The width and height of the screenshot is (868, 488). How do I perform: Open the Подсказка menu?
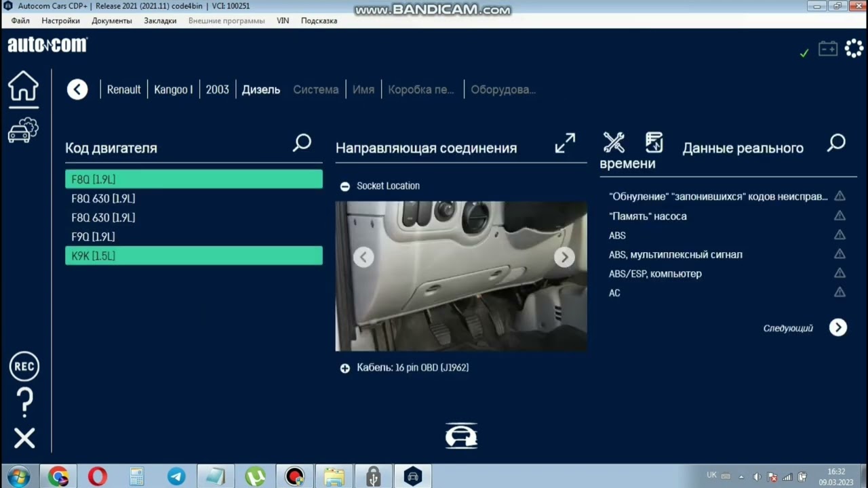click(319, 21)
